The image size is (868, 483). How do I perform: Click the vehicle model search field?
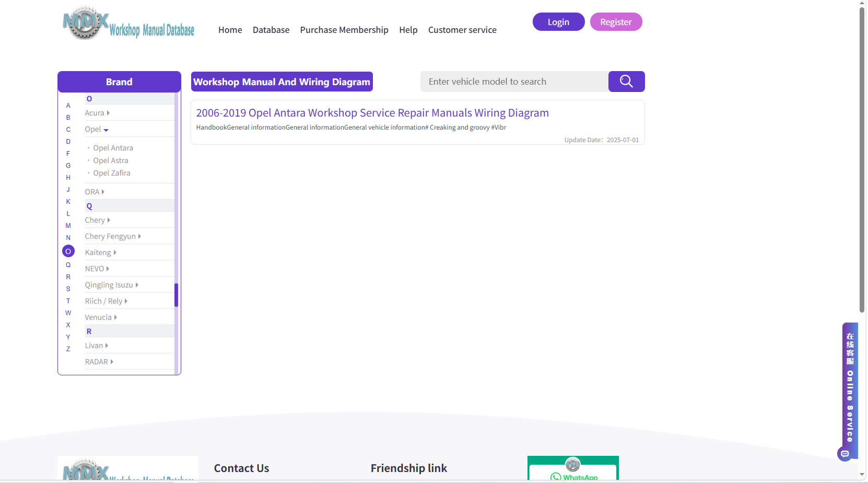514,82
